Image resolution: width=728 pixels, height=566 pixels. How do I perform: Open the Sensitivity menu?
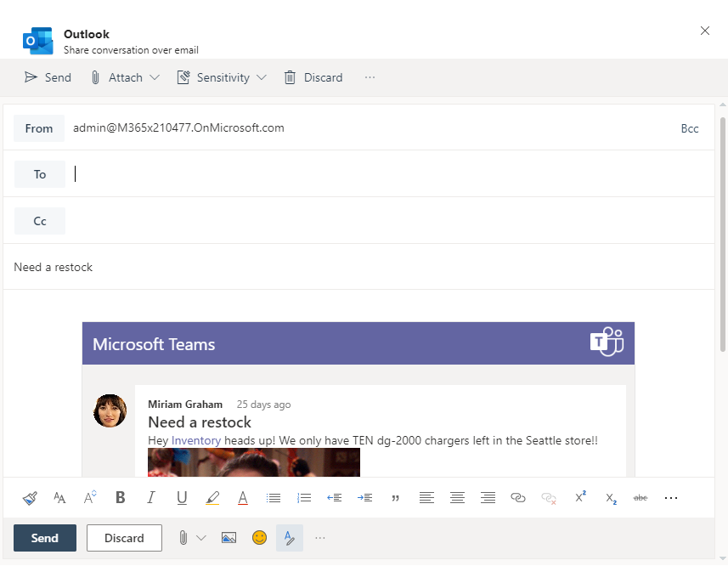222,77
